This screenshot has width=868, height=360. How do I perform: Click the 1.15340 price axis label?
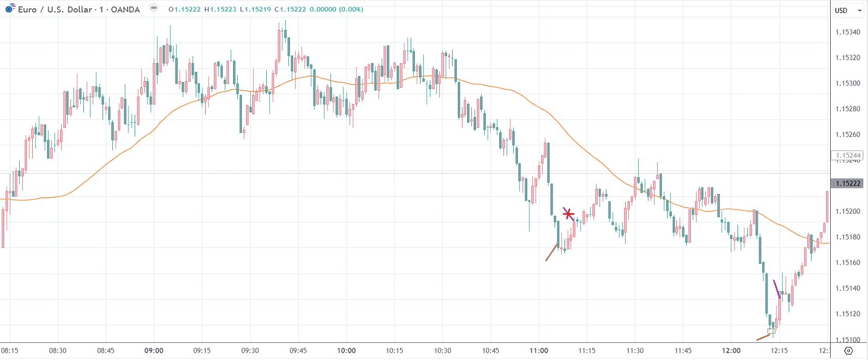click(848, 32)
